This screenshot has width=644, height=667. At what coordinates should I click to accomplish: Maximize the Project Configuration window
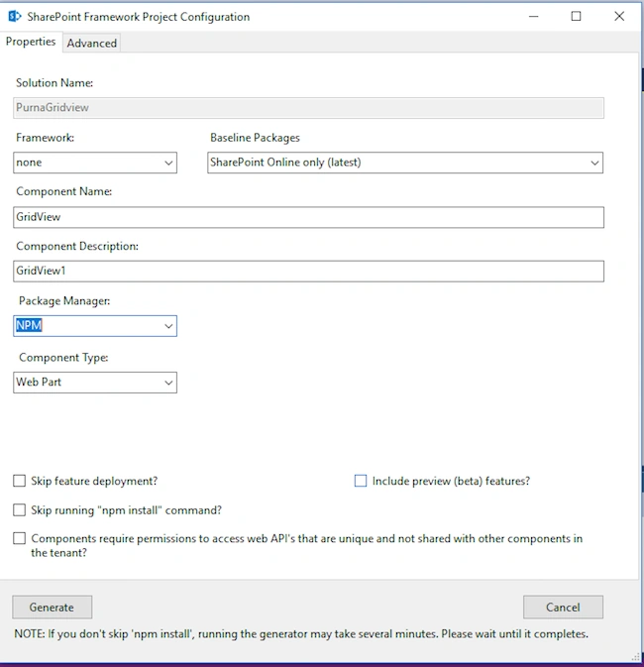click(576, 17)
